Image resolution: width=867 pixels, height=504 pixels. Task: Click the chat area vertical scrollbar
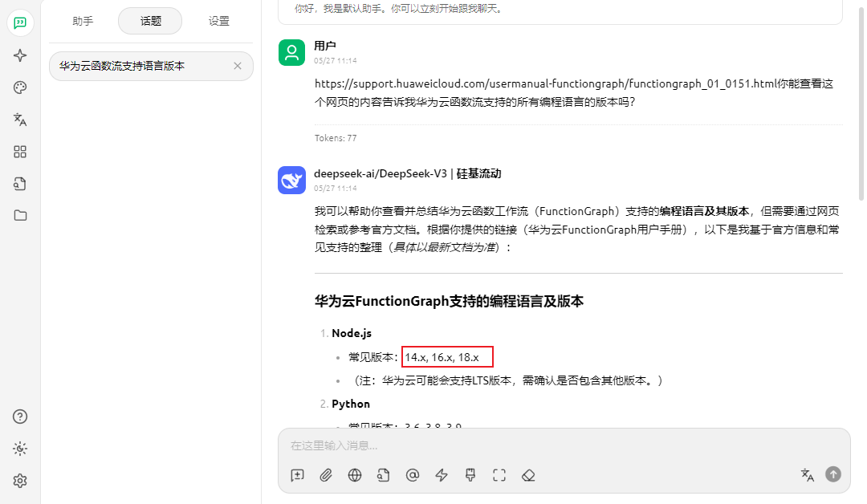861,104
